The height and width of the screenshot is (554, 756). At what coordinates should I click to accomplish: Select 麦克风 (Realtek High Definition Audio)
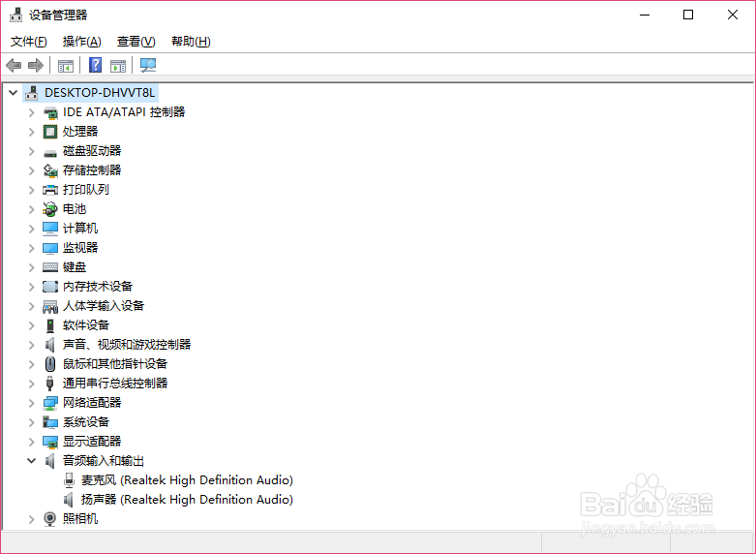tap(187, 480)
